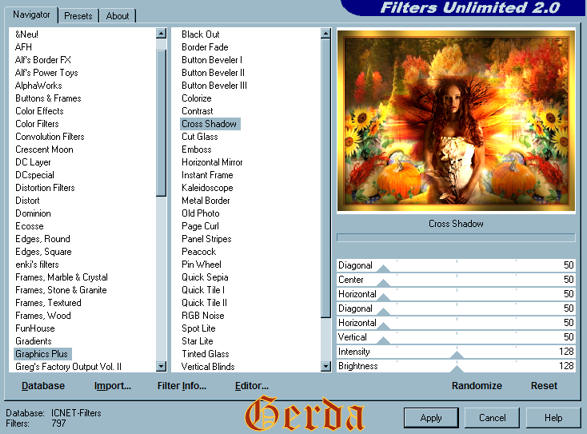The width and height of the screenshot is (587, 434).
Task: Select Tinted Glass filter
Action: (x=206, y=354)
